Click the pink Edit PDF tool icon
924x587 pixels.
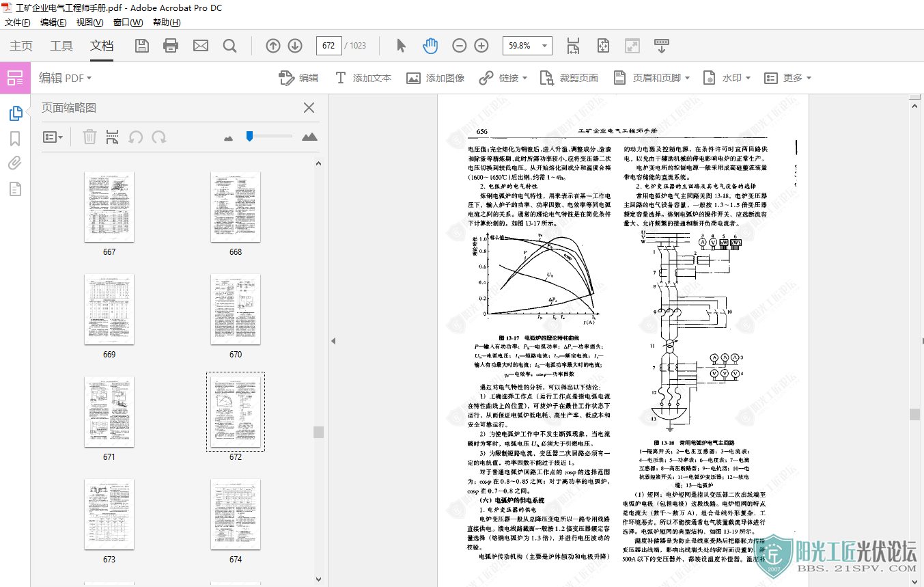click(x=15, y=78)
